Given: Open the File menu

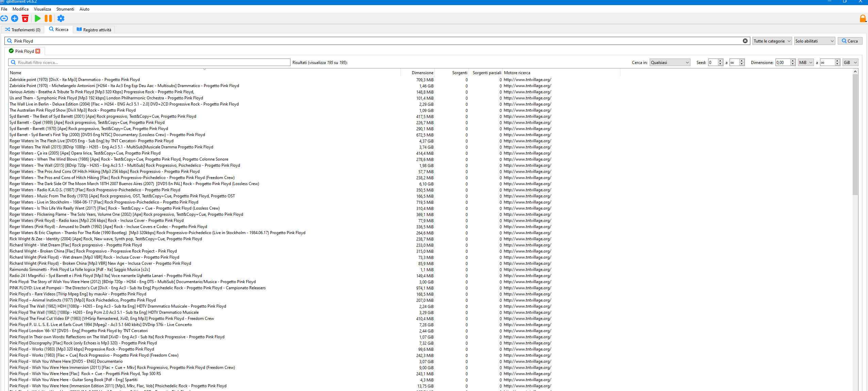Looking at the screenshot, I should tap(4, 9).
